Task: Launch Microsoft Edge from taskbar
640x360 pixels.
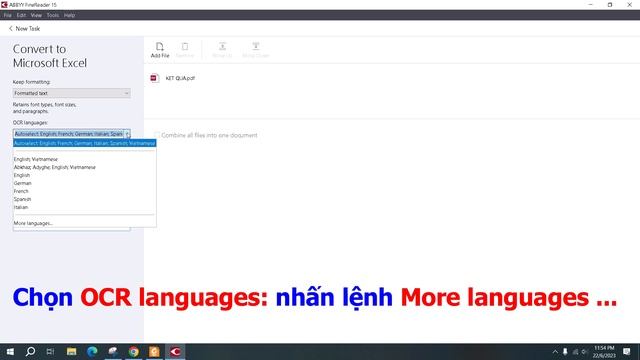Action: 92,351
